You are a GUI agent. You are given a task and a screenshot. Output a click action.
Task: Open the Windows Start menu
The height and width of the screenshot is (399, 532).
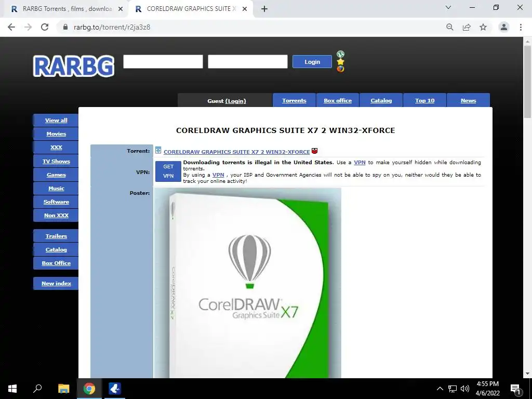click(12, 389)
